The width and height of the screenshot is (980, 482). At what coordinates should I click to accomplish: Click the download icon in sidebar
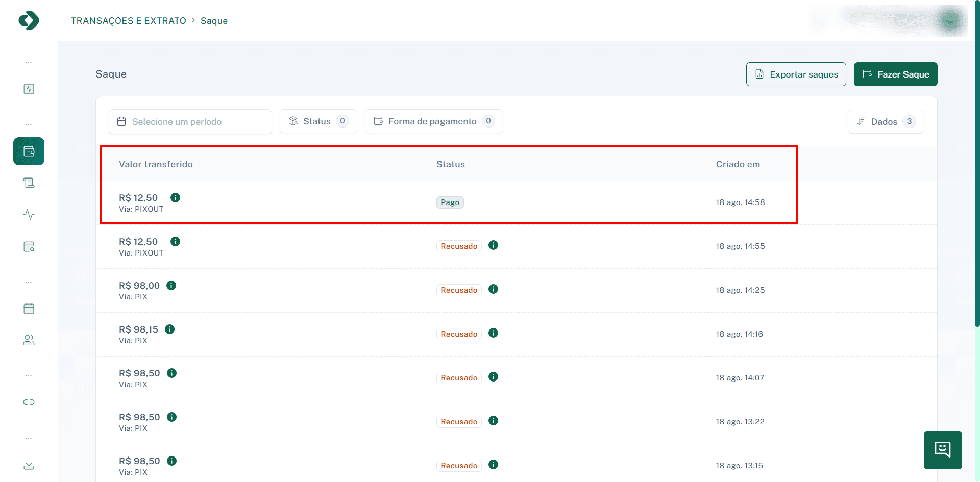pos(29,465)
